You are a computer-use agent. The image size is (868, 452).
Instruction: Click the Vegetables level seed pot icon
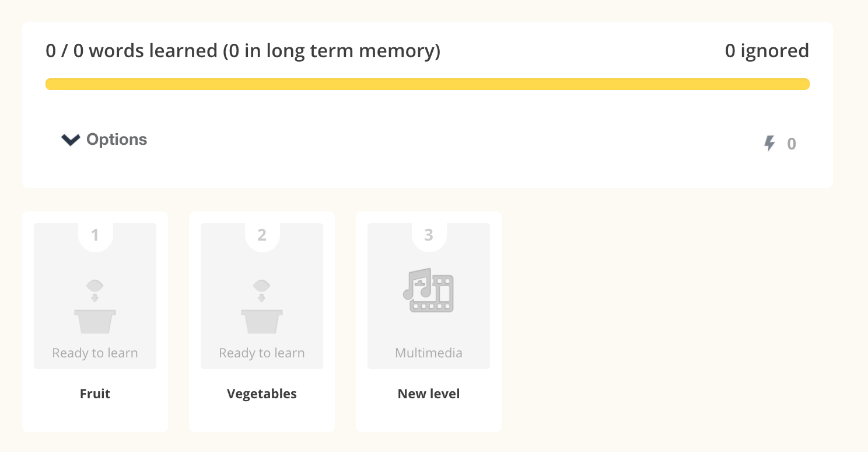(x=262, y=307)
